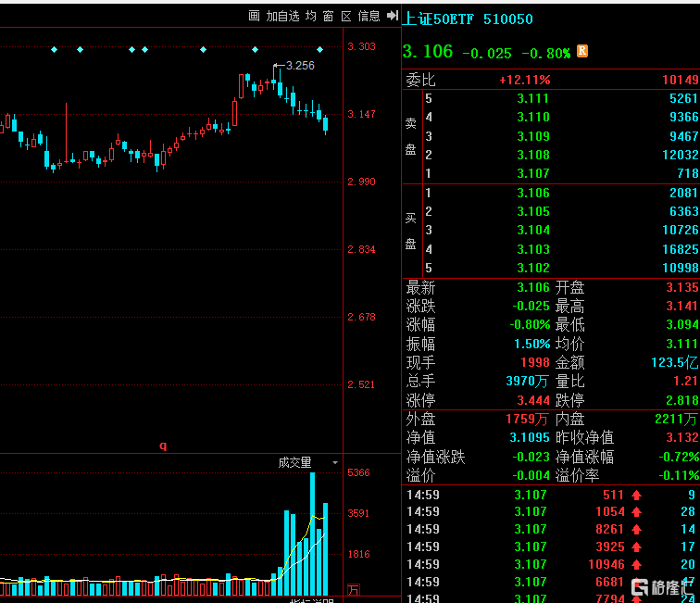Click the collapse panel arrow icon
This screenshot has width=700, height=603.
[x=393, y=16]
